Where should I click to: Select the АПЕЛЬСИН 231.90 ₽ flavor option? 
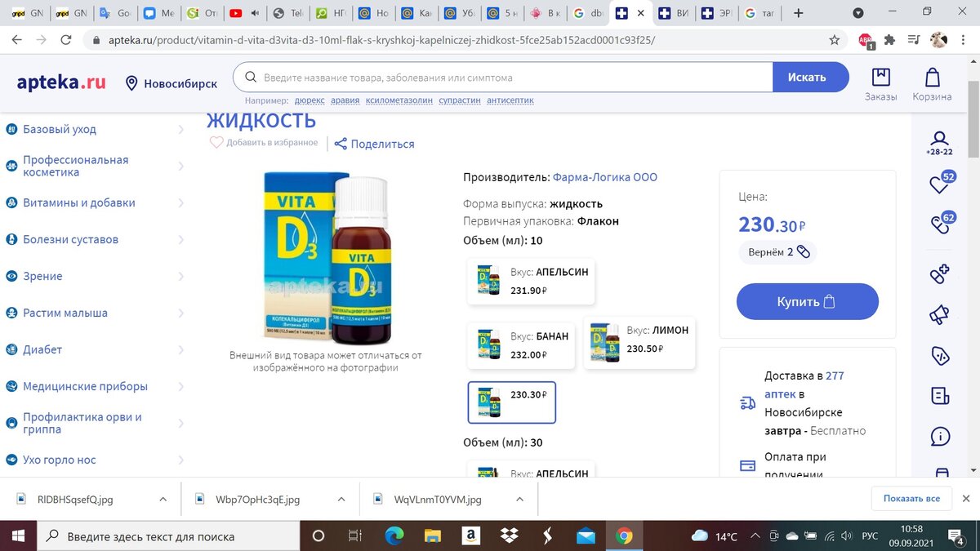(x=532, y=281)
